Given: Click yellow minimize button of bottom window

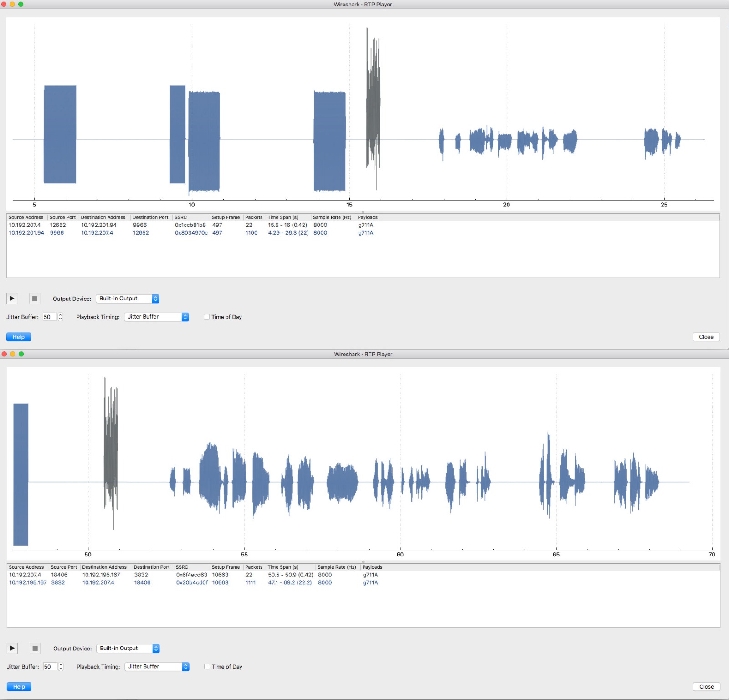Looking at the screenshot, I should [13, 354].
